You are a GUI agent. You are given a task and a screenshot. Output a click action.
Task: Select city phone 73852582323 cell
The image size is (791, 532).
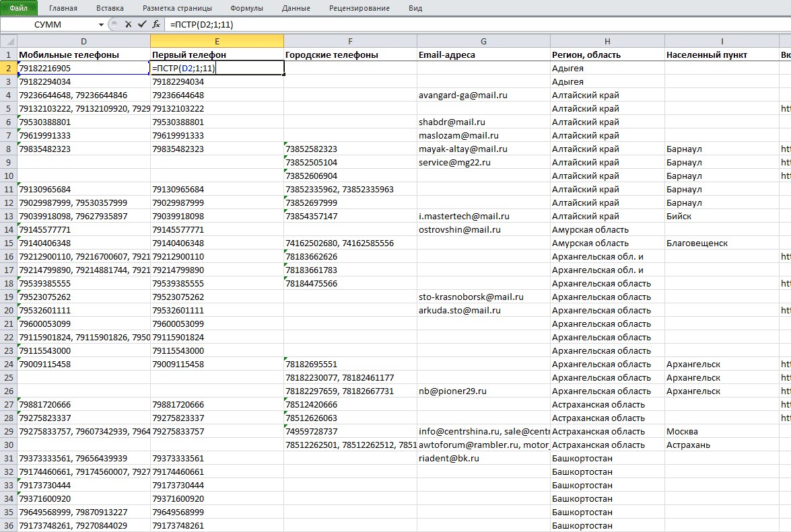pos(350,149)
